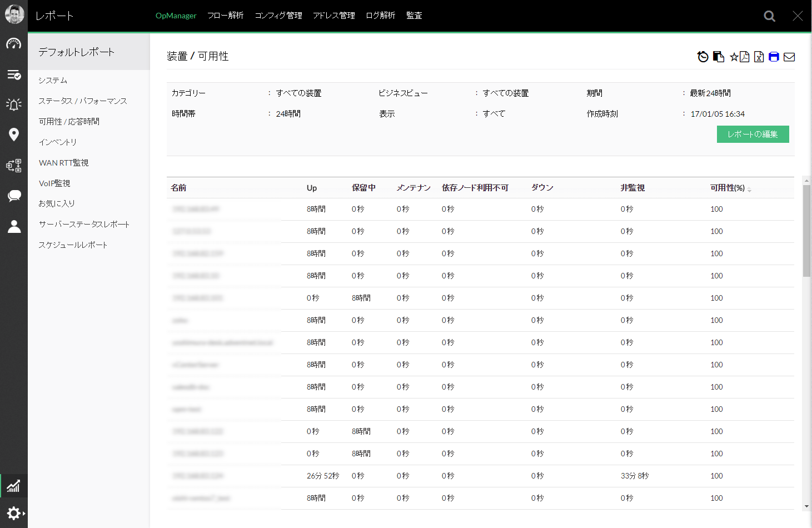Select the network topology icon in the sidebar
812x528 pixels.
point(14,165)
